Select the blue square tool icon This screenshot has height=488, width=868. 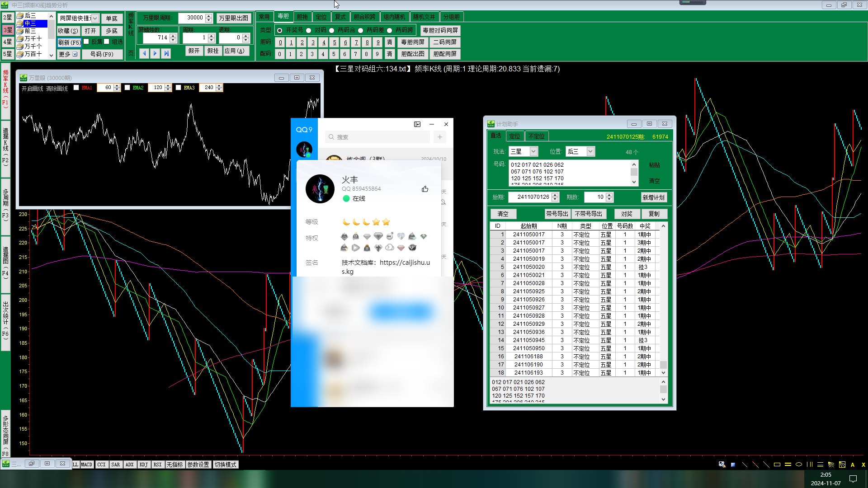[x=733, y=465]
